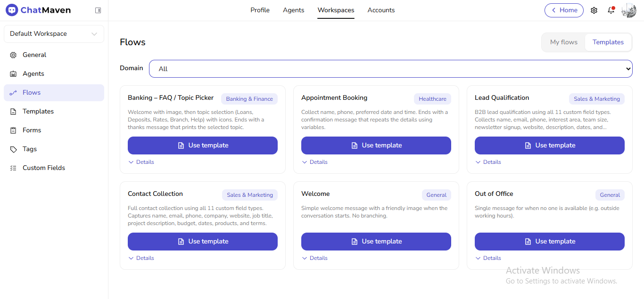Click the Home button
644x299 pixels.
coord(564,10)
